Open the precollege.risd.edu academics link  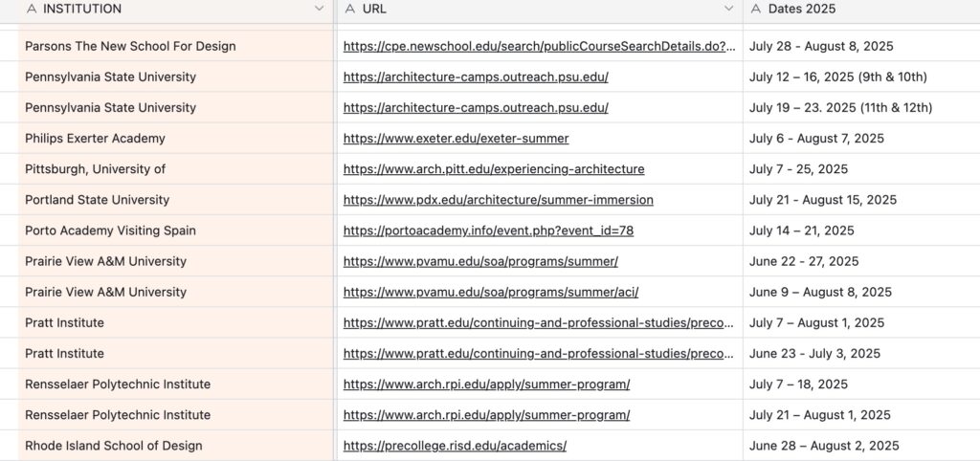[455, 446]
